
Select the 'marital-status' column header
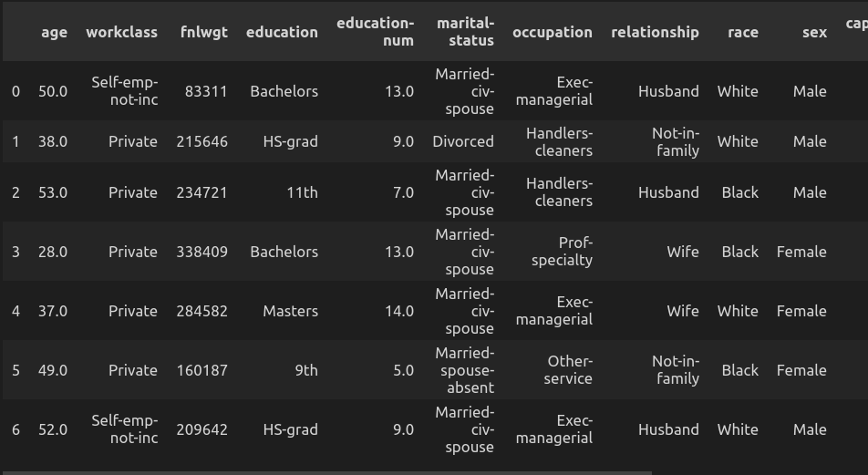(465, 32)
